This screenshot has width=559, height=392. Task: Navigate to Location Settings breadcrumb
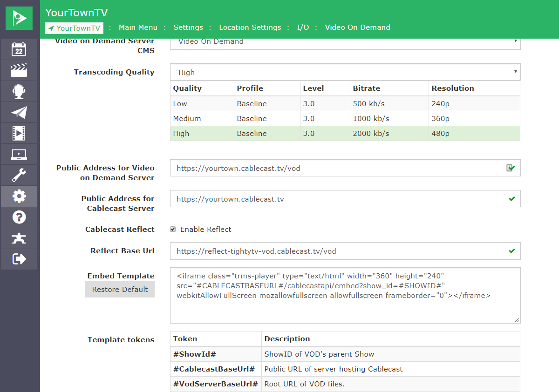[250, 27]
